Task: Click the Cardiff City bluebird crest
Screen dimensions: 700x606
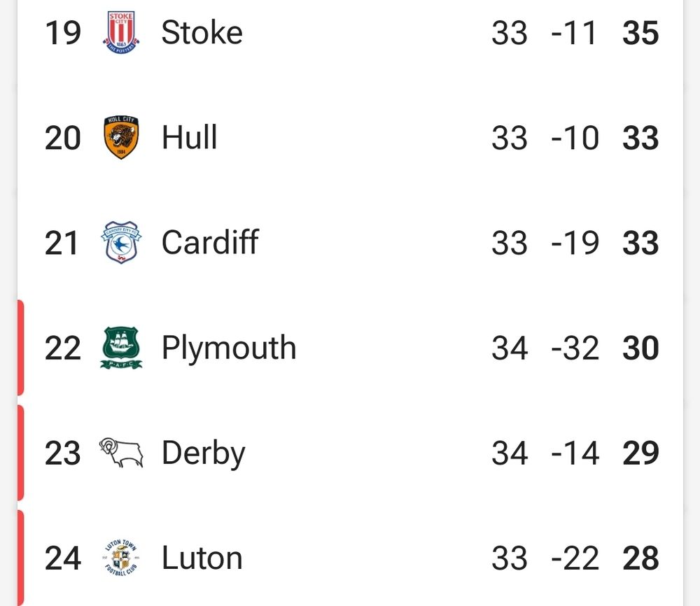Action: pos(121,242)
